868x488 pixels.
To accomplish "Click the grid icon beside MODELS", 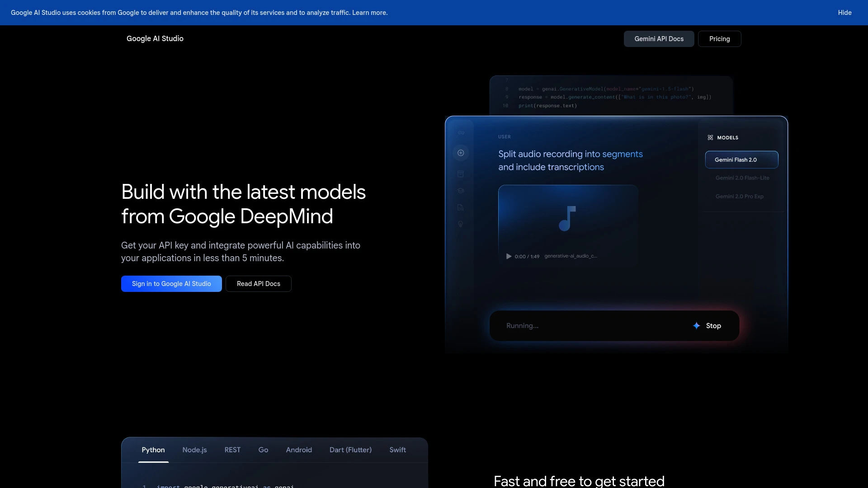I will (710, 137).
